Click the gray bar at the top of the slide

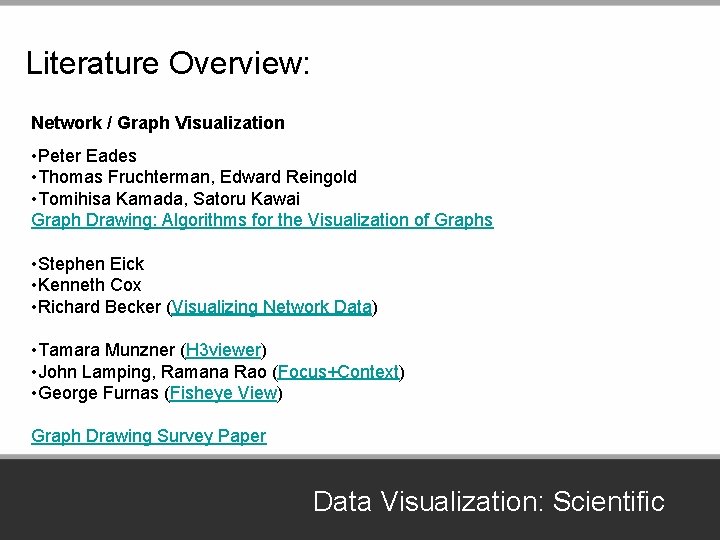[360, 3]
